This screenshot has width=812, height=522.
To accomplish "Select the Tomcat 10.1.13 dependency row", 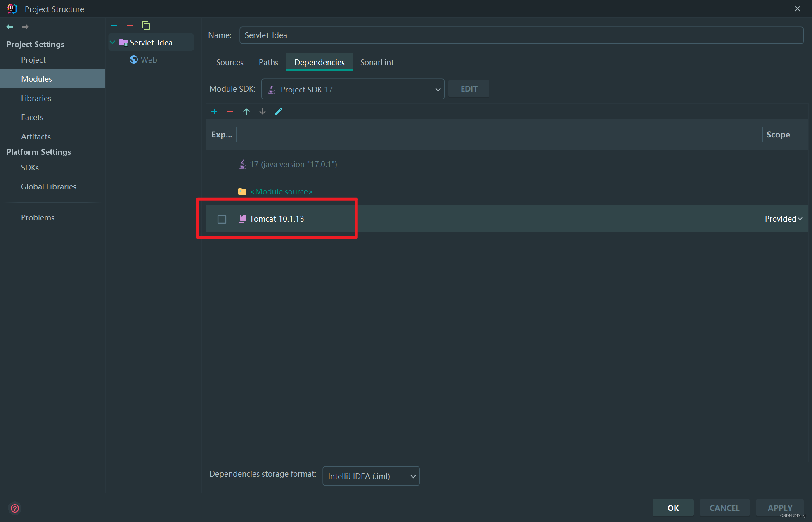I will [x=507, y=219].
